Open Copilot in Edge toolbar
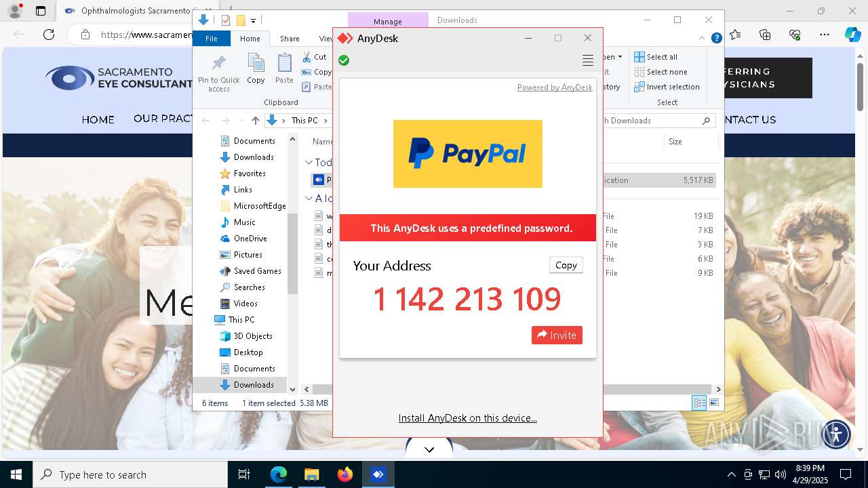Viewport: 868px width, 488px height. [852, 35]
